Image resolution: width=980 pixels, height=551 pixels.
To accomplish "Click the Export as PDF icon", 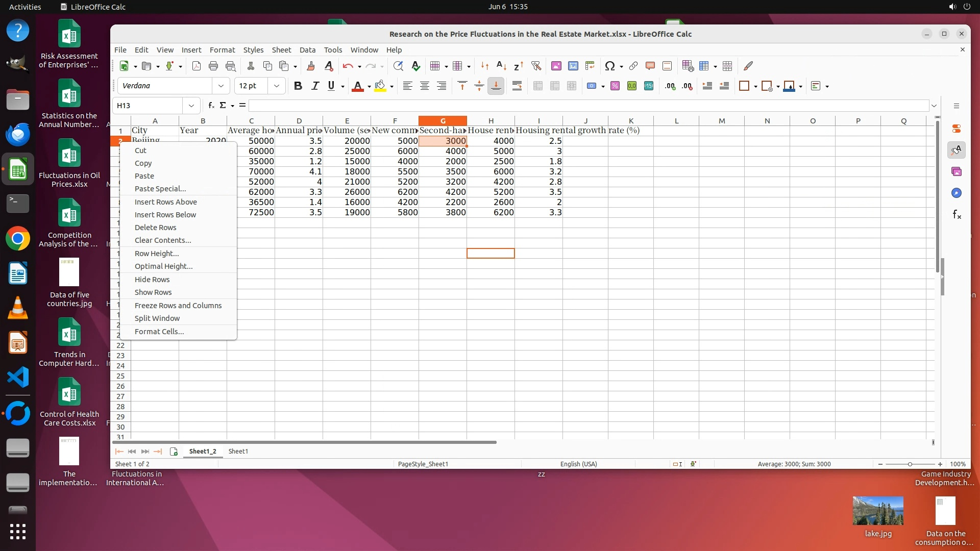I will point(197,66).
